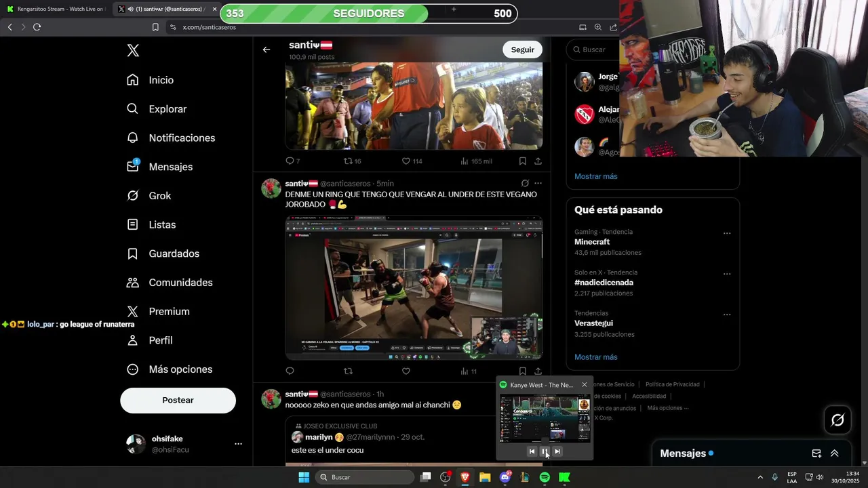
Task: Compose new message in Mensajes drawer
Action: [x=816, y=453]
